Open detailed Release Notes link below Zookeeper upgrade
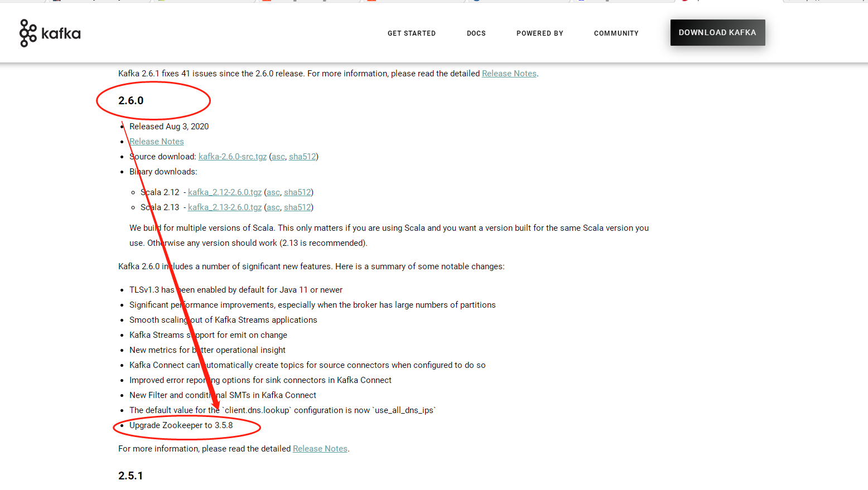Image resolution: width=868 pixels, height=490 pixels. pyautogui.click(x=320, y=449)
